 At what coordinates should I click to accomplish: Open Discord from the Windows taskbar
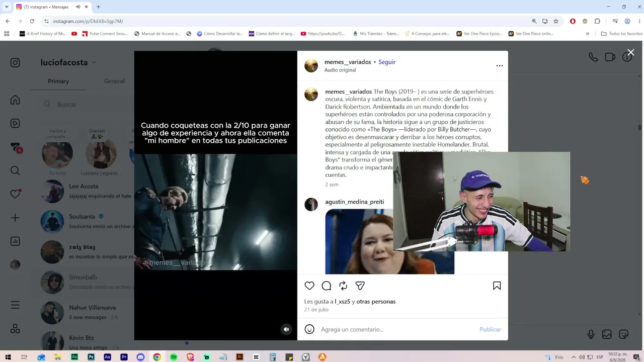[x=140, y=357]
